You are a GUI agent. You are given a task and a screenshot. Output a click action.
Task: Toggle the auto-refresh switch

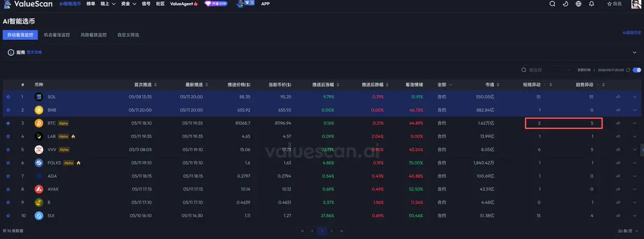(x=637, y=70)
